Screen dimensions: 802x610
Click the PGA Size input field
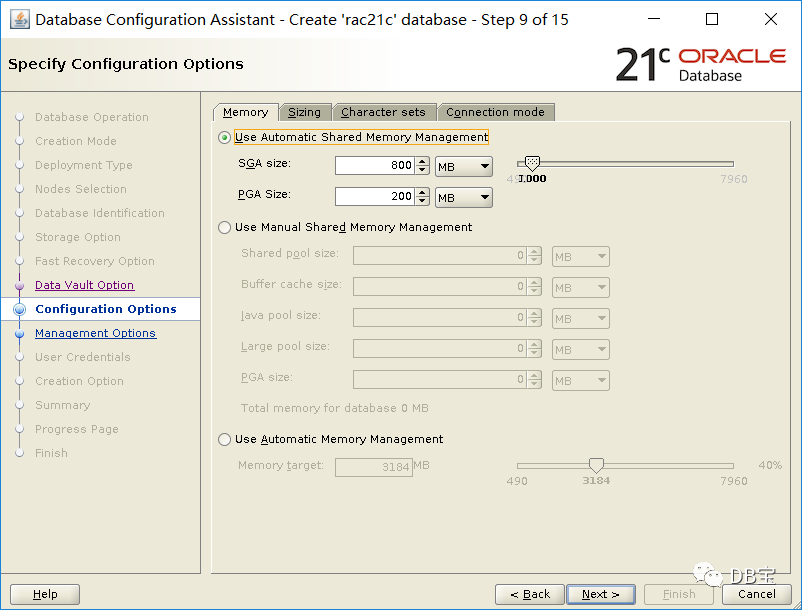[375, 197]
